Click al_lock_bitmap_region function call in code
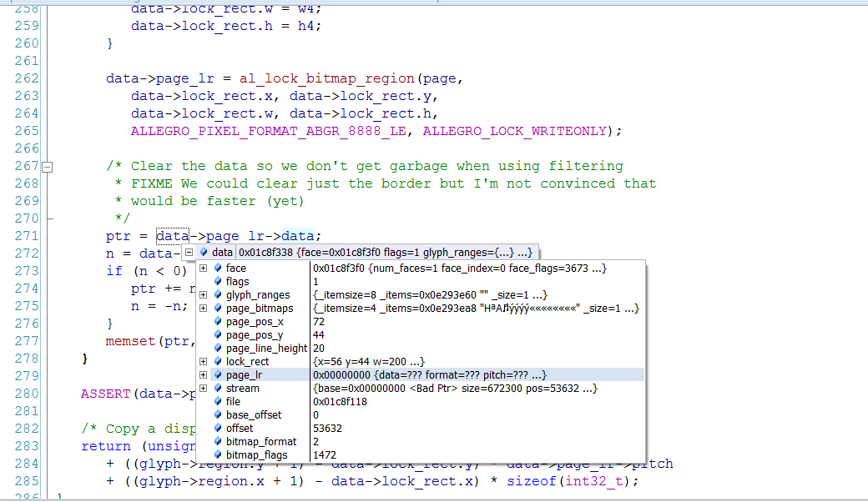Screen dimensions: 868x502 [x=326, y=78]
